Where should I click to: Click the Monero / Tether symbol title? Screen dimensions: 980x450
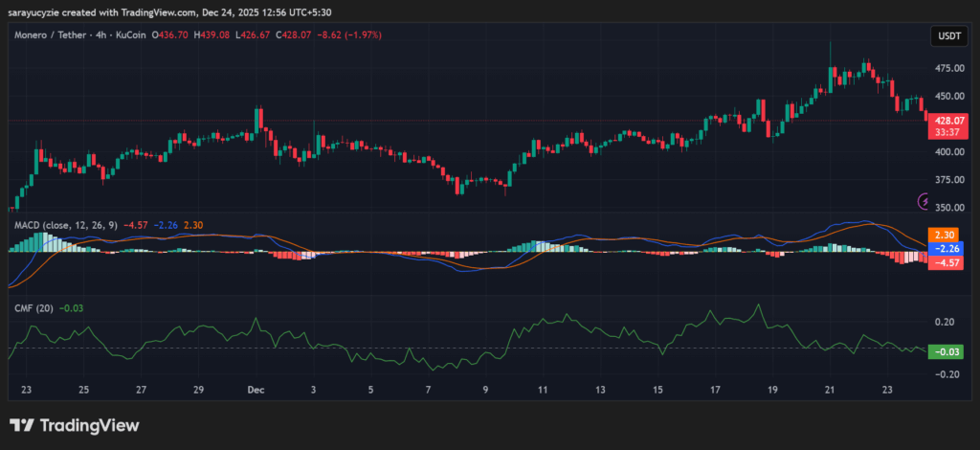(x=50, y=35)
